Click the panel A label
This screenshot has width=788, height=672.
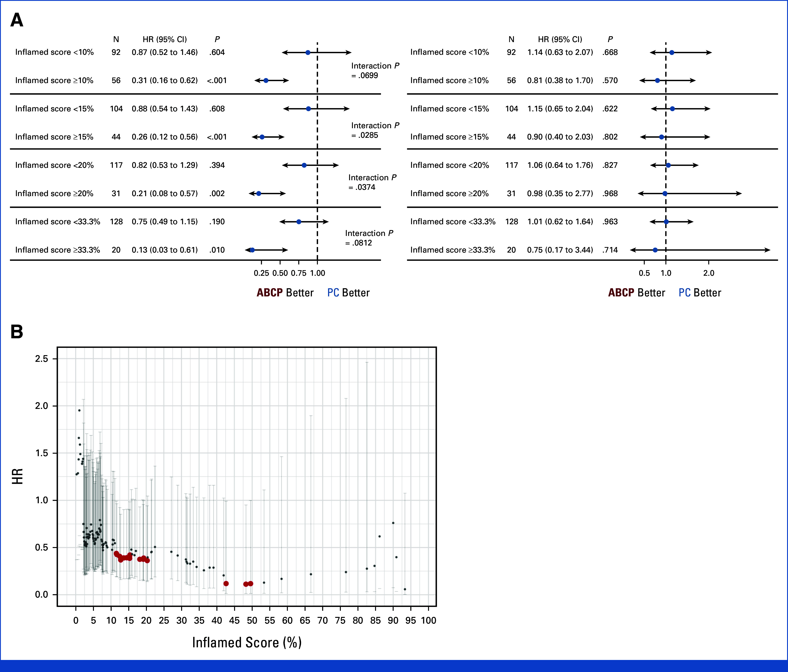pos(17,20)
